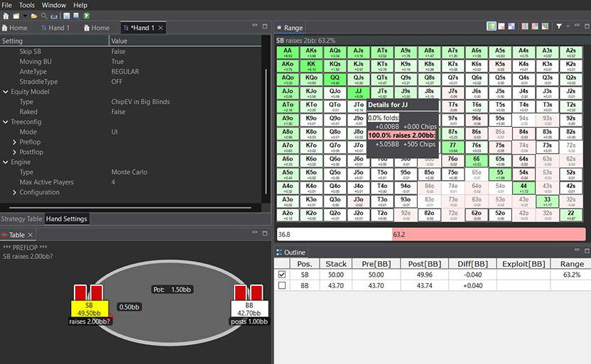Image resolution: width=591 pixels, height=364 pixels.
Task: Expand the Configuration node
Action: (x=14, y=192)
